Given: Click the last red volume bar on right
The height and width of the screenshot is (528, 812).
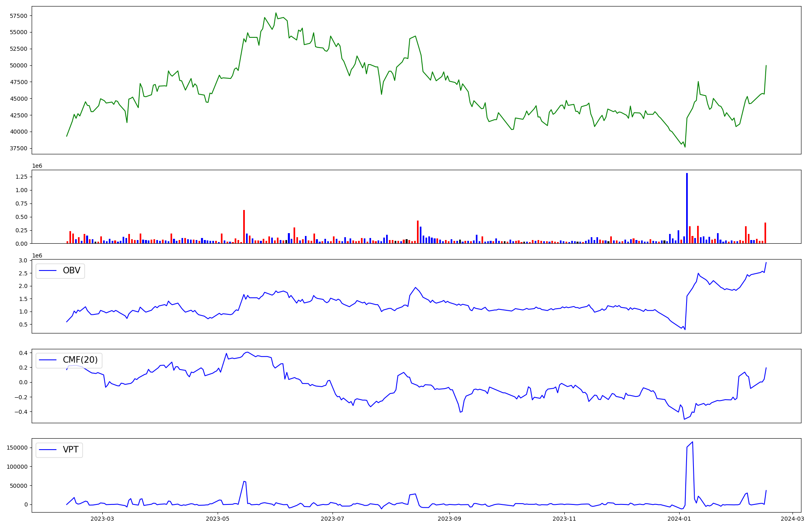Looking at the screenshot, I should pyautogui.click(x=765, y=233).
